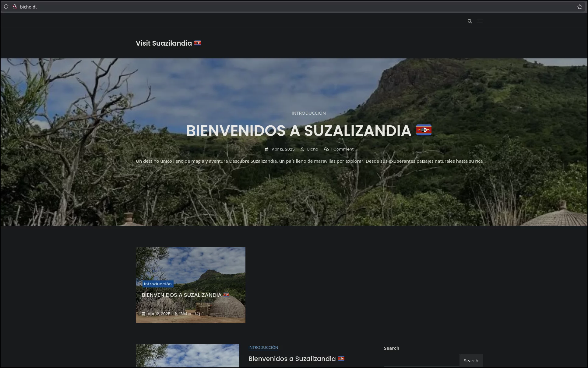Open the shield tracking protection icon
The width and height of the screenshot is (588, 368).
point(6,7)
